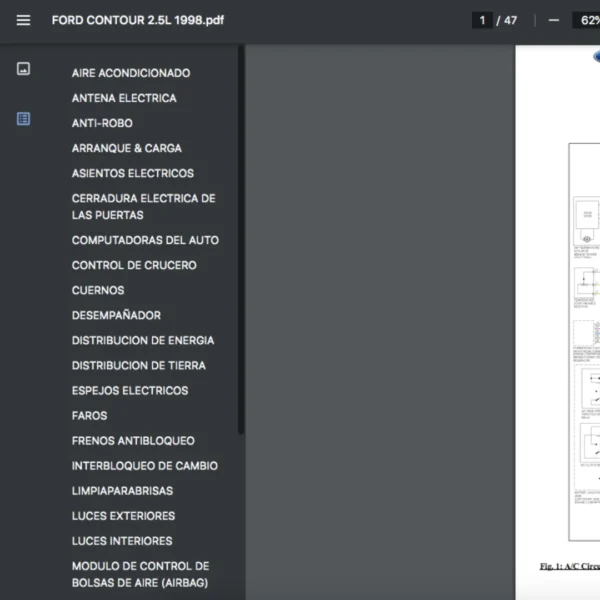Click the page number input field
600x600 pixels.
point(482,20)
